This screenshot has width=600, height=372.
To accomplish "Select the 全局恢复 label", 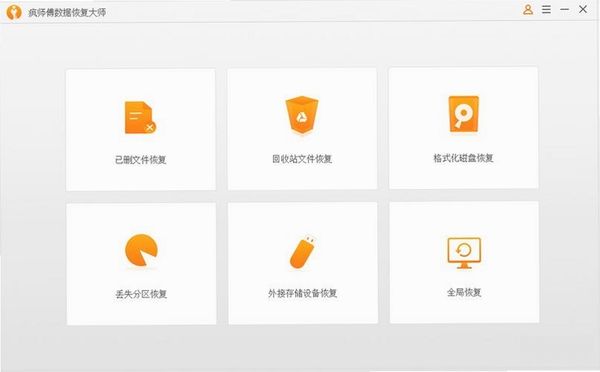I will tap(464, 292).
